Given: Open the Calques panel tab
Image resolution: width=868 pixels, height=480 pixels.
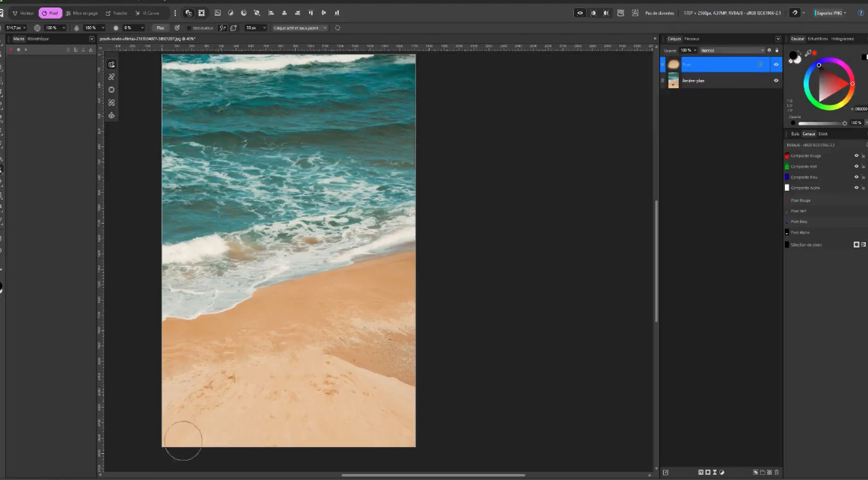Looking at the screenshot, I should pyautogui.click(x=673, y=39).
